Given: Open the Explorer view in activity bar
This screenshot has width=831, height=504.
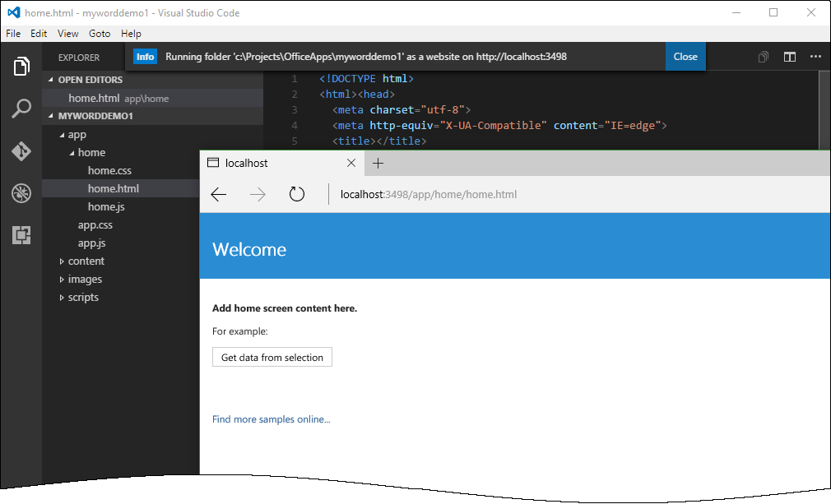Looking at the screenshot, I should (x=21, y=67).
